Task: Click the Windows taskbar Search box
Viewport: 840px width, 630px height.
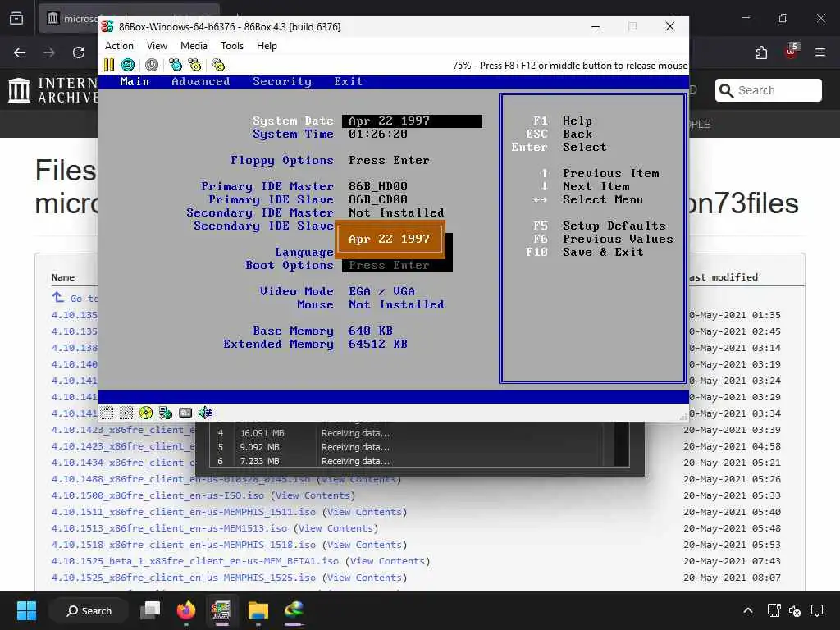Action: coord(89,610)
